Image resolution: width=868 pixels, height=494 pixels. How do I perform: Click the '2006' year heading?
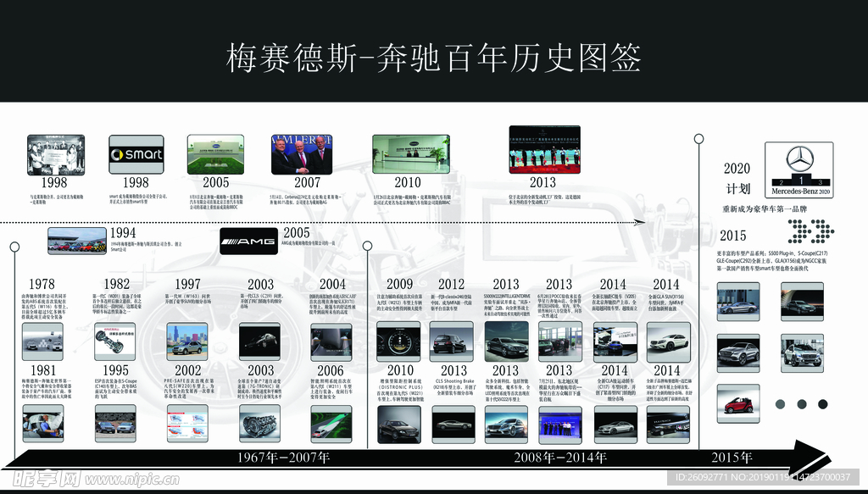pyautogui.click(x=331, y=370)
